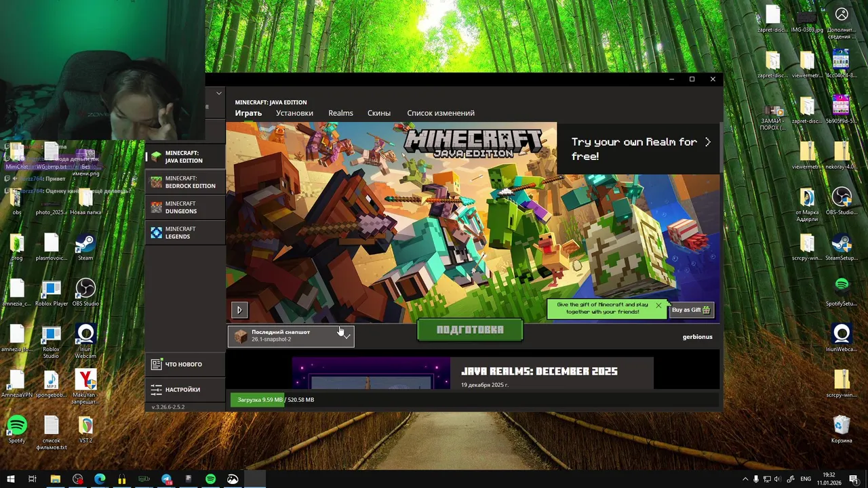The image size is (868, 488).
Task: Select the nekoray-4.0 archive desktop icon
Action: 842,155
